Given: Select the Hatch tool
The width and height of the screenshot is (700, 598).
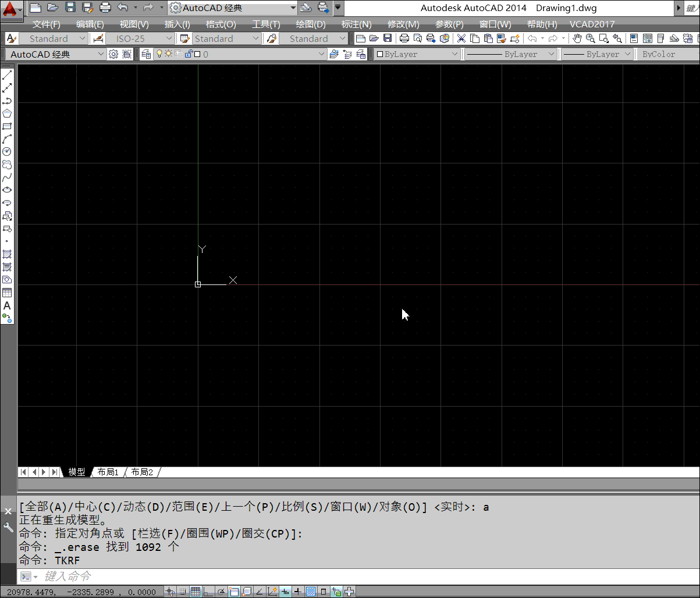Looking at the screenshot, I should 7,254.
